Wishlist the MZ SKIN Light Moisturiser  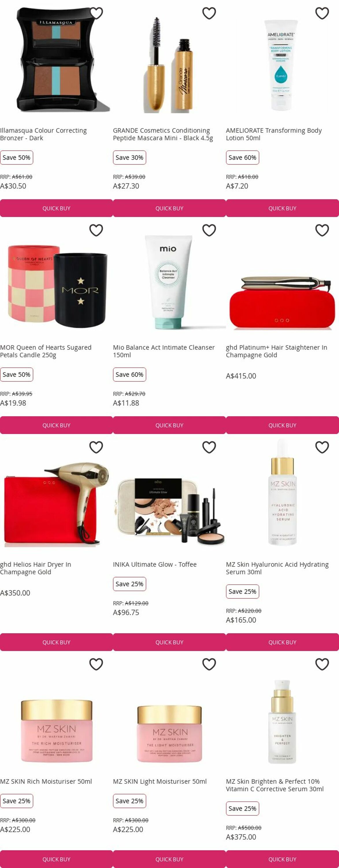tap(209, 664)
